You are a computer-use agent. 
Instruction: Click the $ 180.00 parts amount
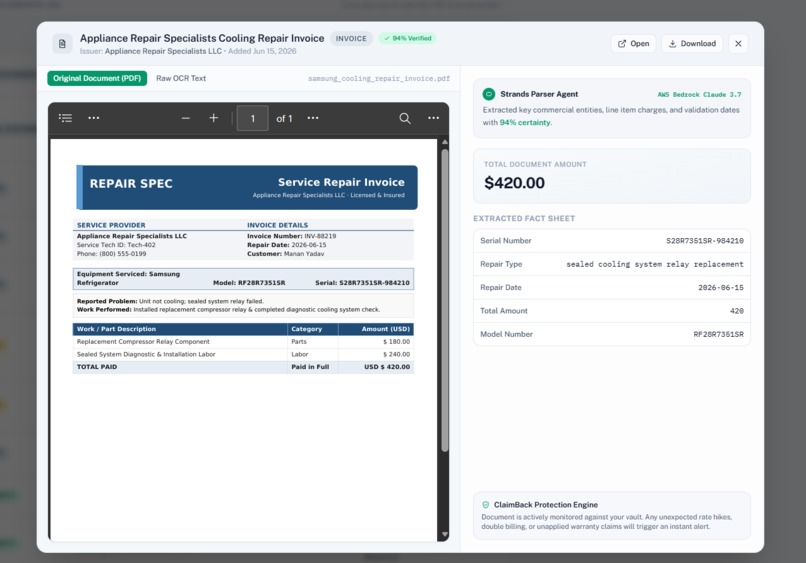(x=396, y=341)
